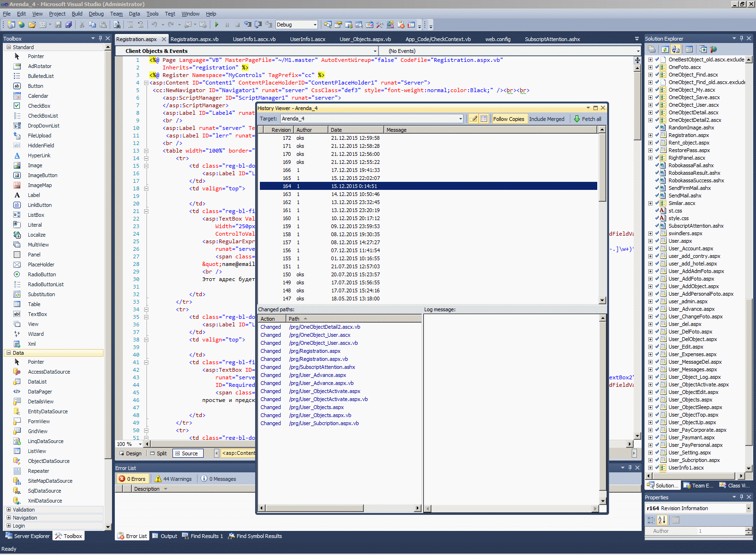
Task: Click the Undo arrow icon
Action: click(154, 25)
